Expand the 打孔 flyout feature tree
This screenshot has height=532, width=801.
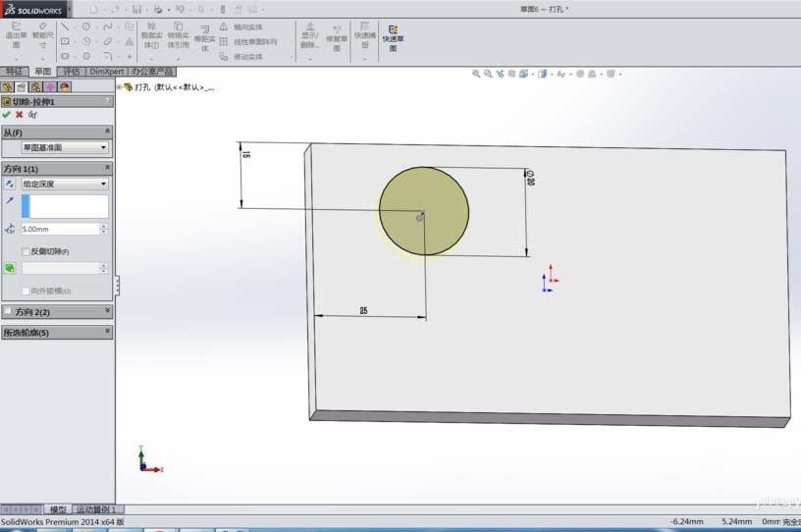pos(119,87)
